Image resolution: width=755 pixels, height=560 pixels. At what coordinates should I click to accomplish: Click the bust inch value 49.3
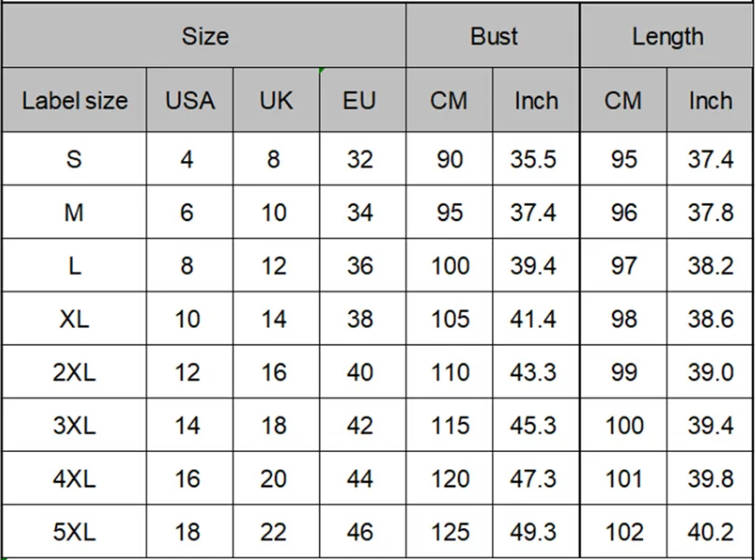coord(533,532)
